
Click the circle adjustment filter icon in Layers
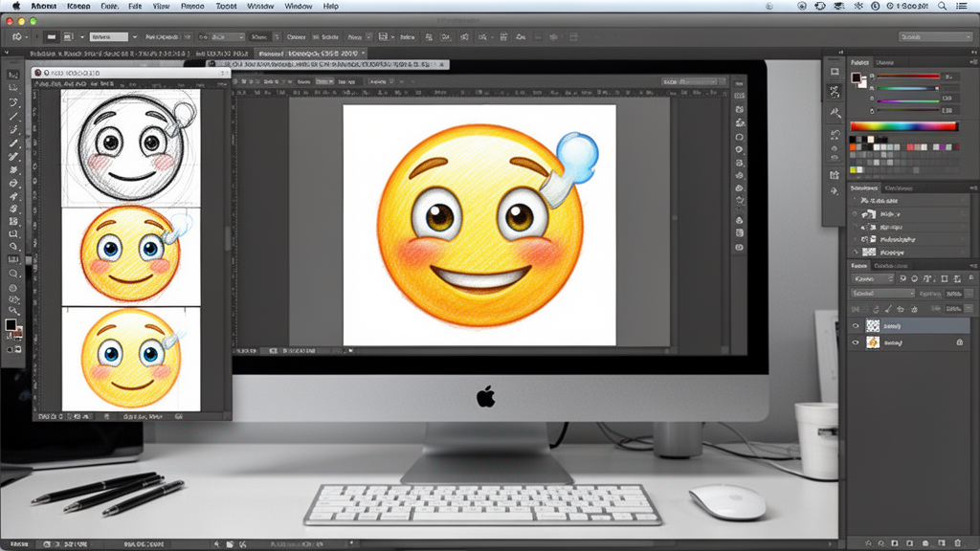click(914, 278)
